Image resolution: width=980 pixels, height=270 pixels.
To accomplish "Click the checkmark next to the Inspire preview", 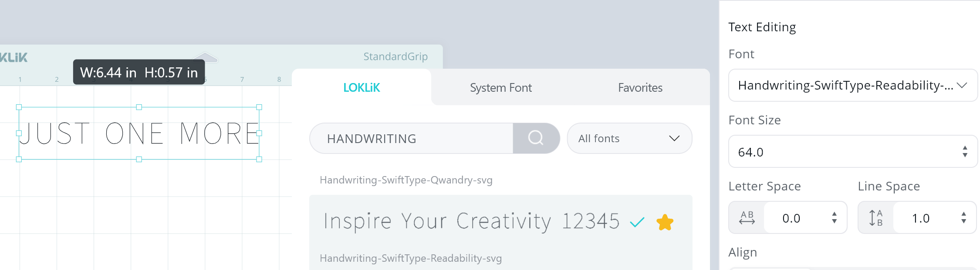I will (637, 222).
